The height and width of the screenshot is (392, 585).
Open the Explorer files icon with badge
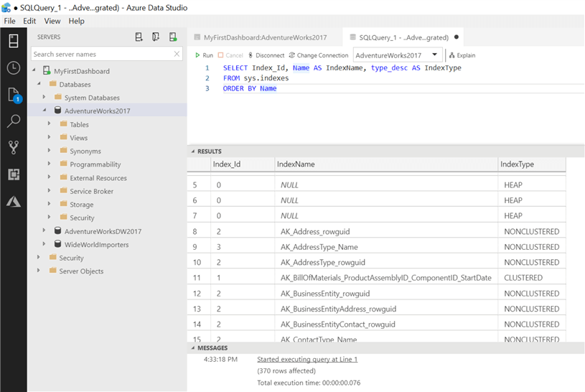tap(14, 95)
